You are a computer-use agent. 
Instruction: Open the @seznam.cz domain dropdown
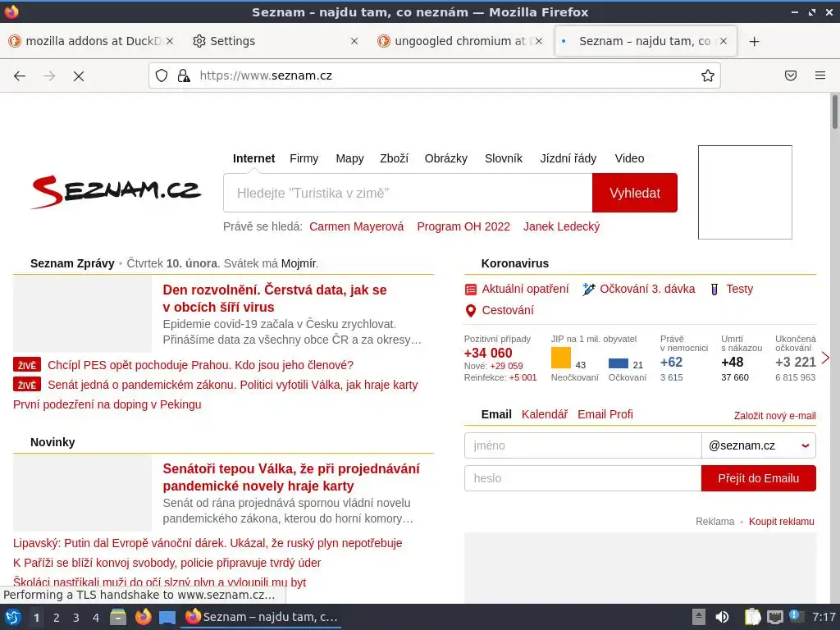coord(759,445)
